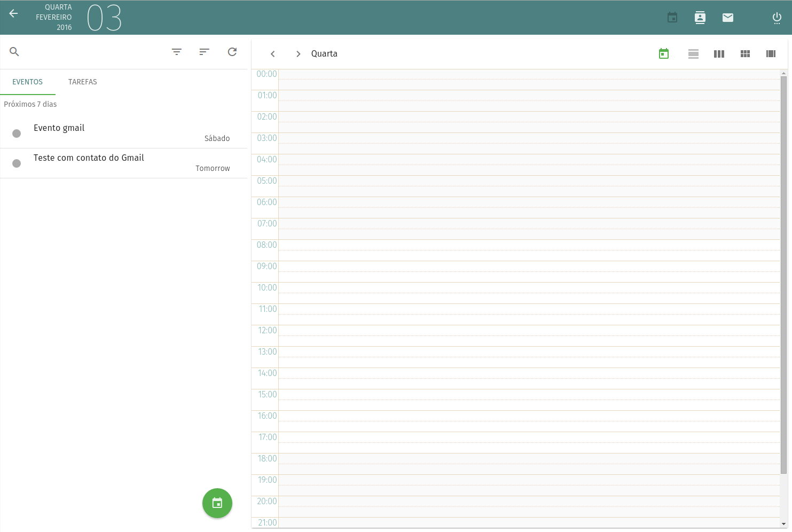Switch to week view icon

click(719, 54)
